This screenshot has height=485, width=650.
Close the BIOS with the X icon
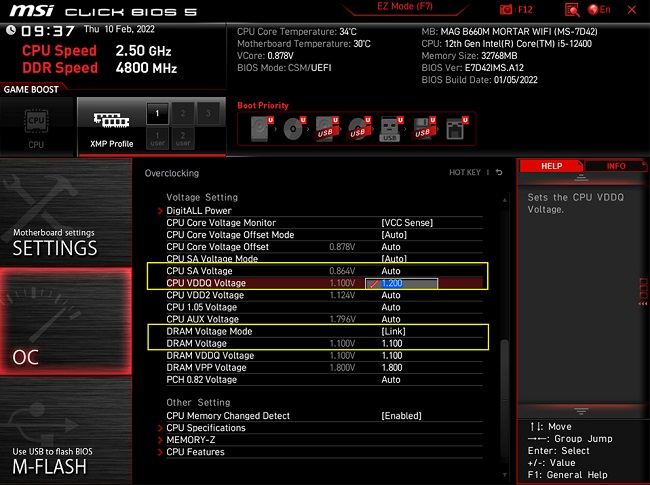tap(632, 10)
